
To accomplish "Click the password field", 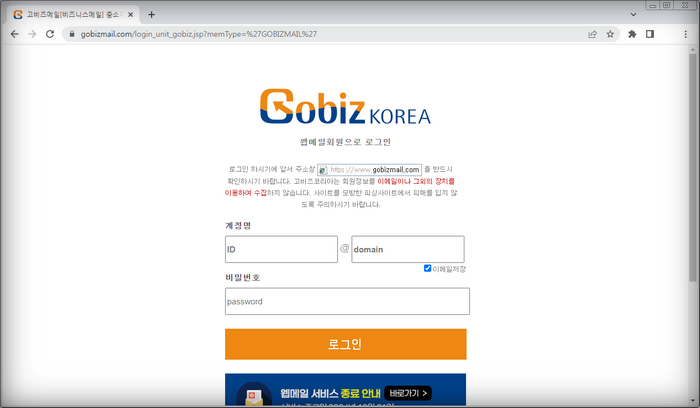I will click(x=347, y=301).
